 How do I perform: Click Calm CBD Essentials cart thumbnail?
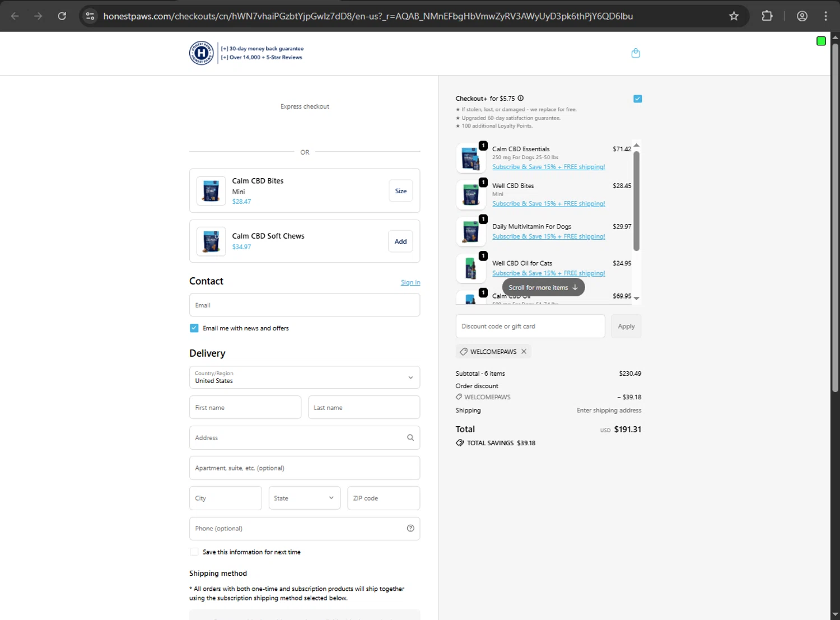(x=470, y=158)
